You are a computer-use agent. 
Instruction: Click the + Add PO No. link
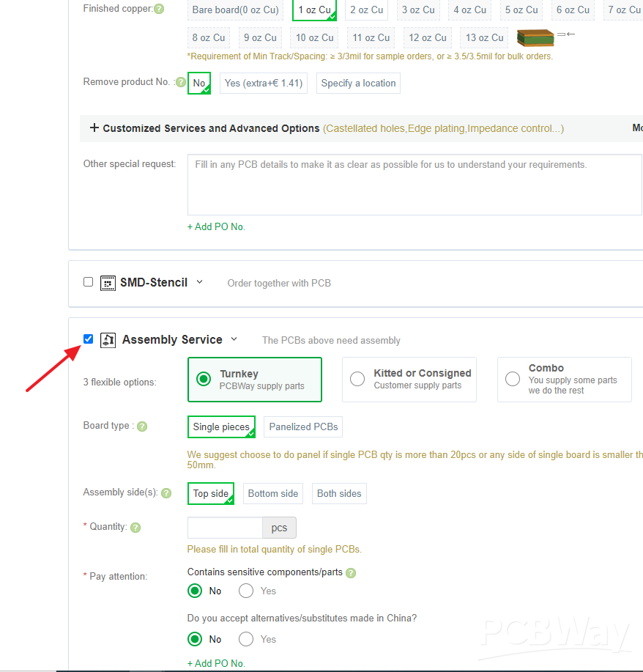[x=215, y=226]
